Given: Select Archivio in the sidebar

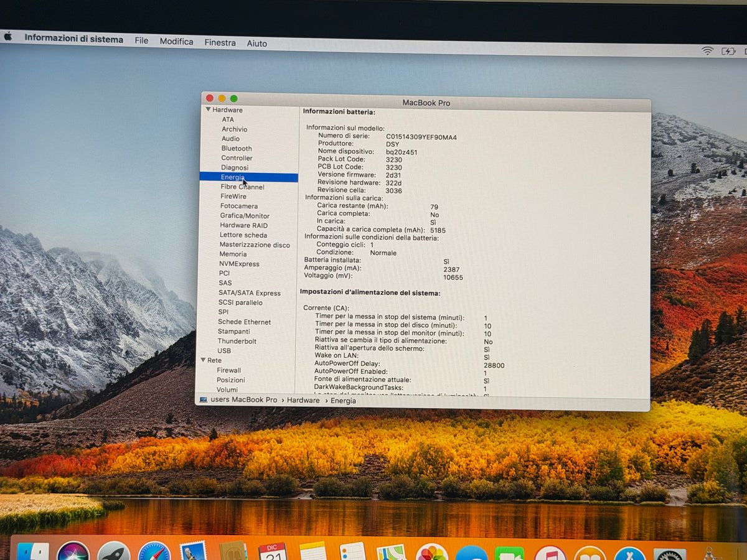Looking at the screenshot, I should (235, 129).
